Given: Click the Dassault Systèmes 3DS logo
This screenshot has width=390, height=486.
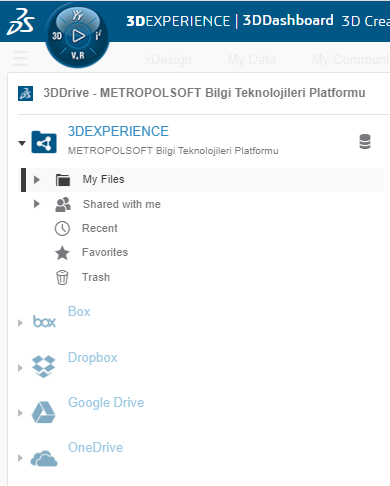Looking at the screenshot, I should (x=20, y=22).
